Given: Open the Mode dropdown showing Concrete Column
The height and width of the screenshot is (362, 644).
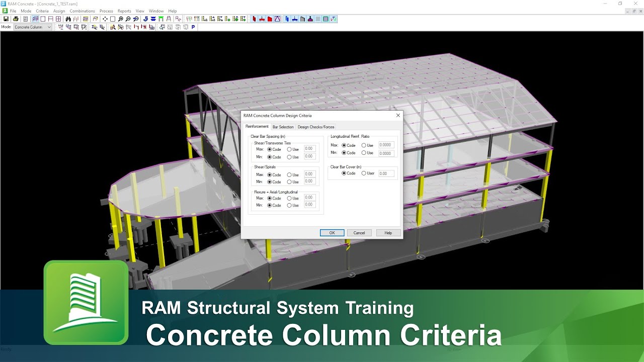Looking at the screenshot, I should [x=33, y=27].
